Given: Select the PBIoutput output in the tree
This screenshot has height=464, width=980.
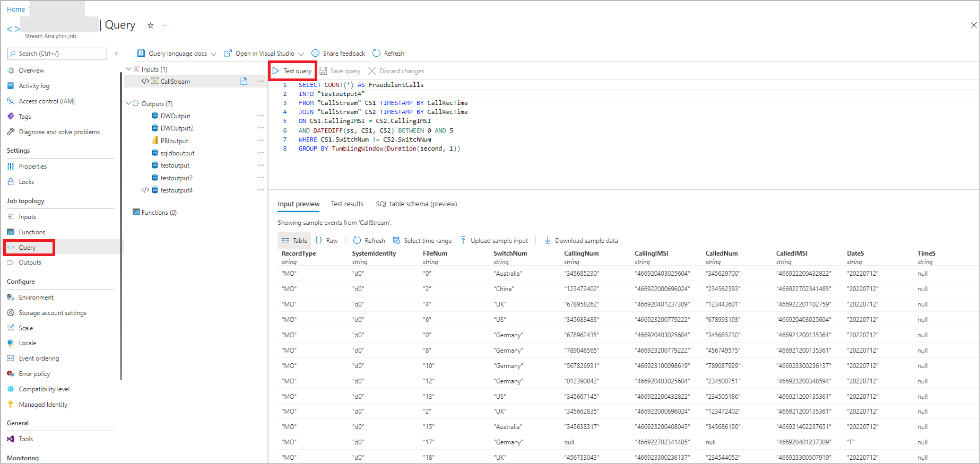Looking at the screenshot, I should 174,141.
